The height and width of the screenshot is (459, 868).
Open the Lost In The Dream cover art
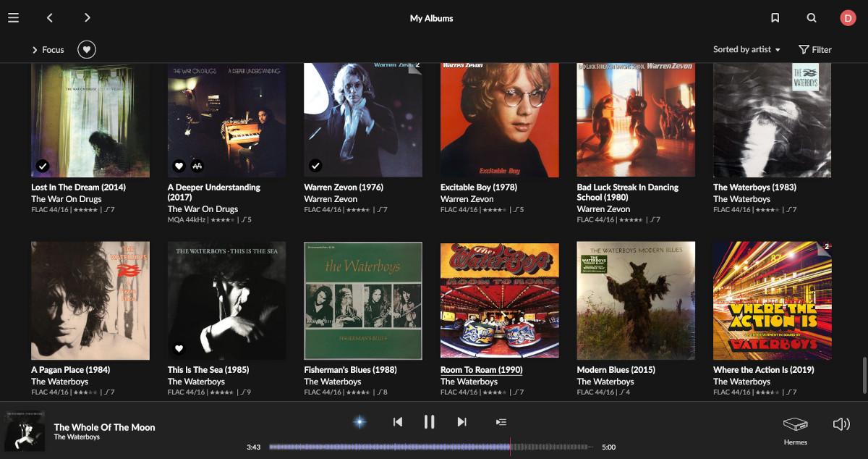(90, 120)
